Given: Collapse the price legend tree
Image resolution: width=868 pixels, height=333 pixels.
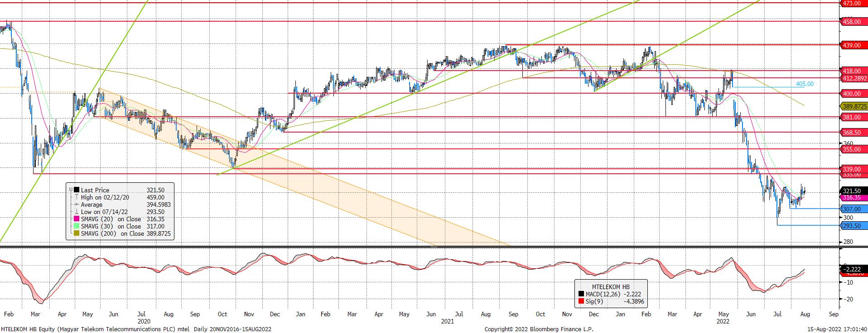Looking at the screenshot, I should pyautogui.click(x=71, y=190).
